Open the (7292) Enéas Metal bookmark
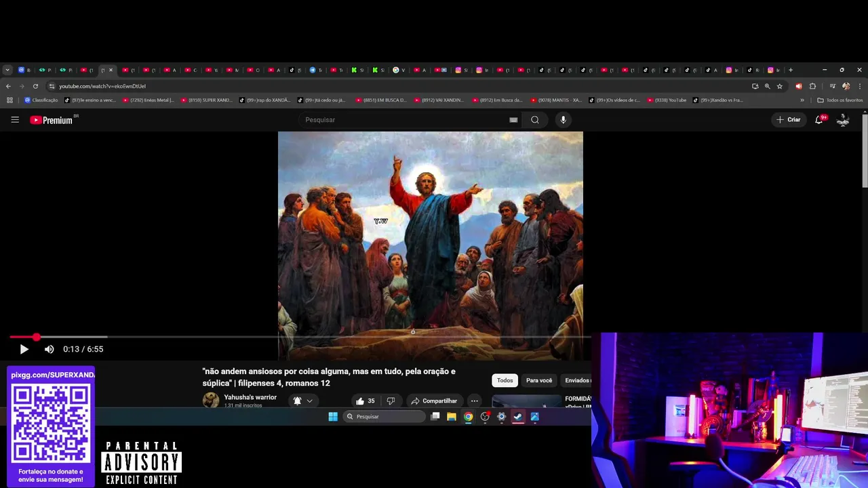The image size is (868, 488). click(x=148, y=100)
